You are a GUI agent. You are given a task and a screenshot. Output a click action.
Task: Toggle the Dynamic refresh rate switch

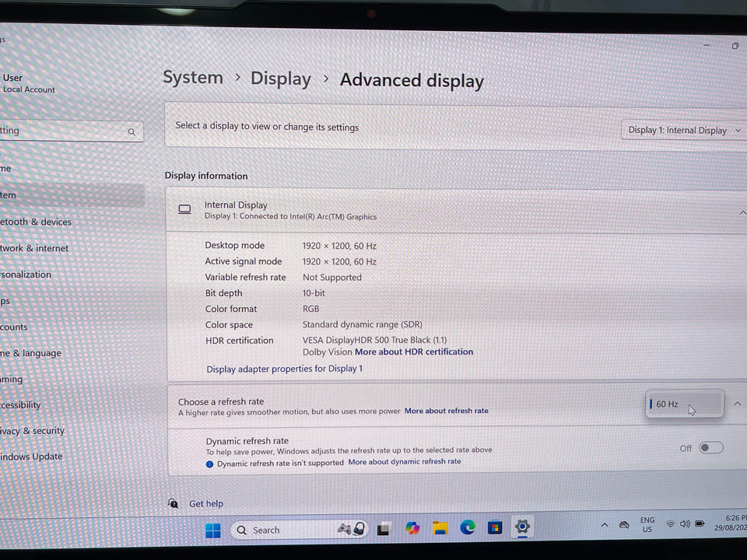click(710, 448)
